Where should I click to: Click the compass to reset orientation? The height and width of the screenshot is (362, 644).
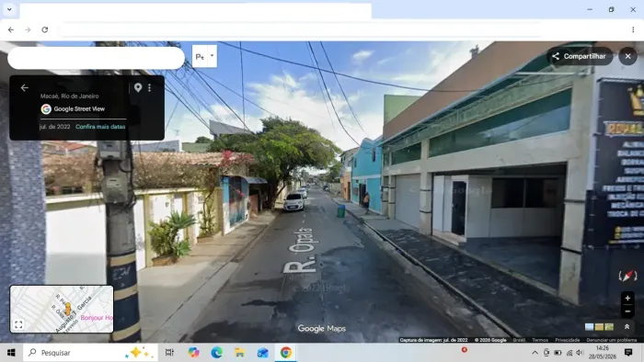627,276
